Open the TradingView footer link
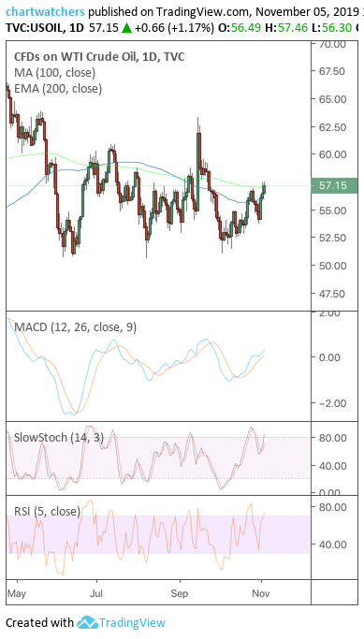 [133, 623]
